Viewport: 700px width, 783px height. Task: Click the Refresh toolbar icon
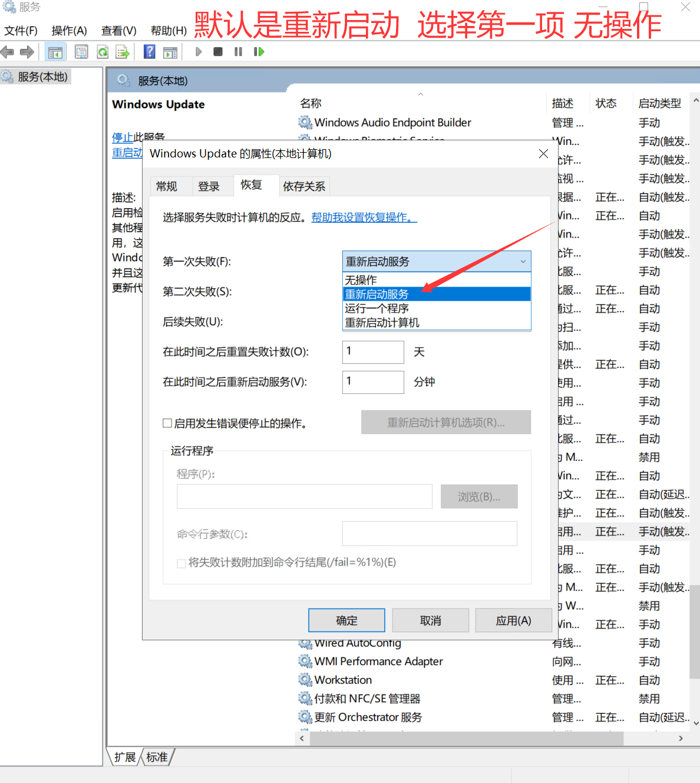tap(103, 52)
